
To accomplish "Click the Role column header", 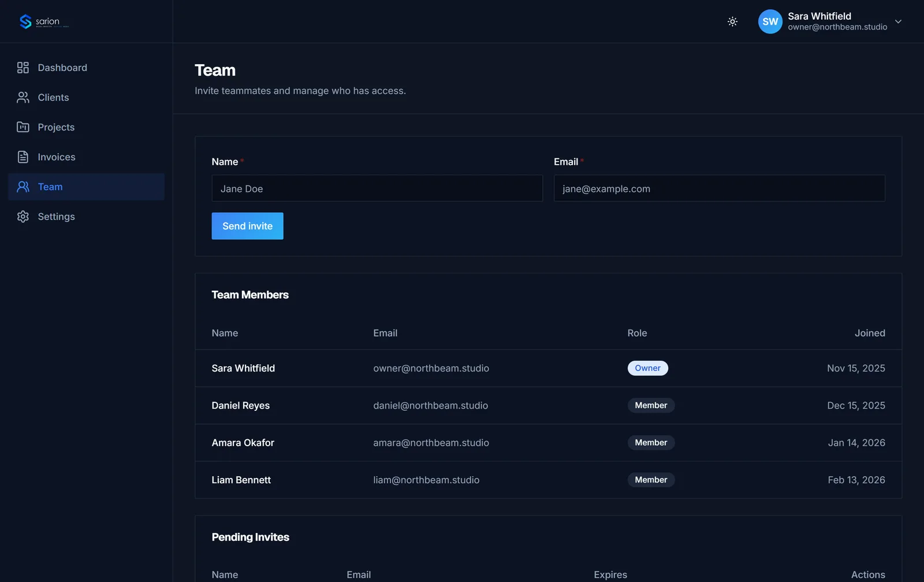I will pos(637,333).
